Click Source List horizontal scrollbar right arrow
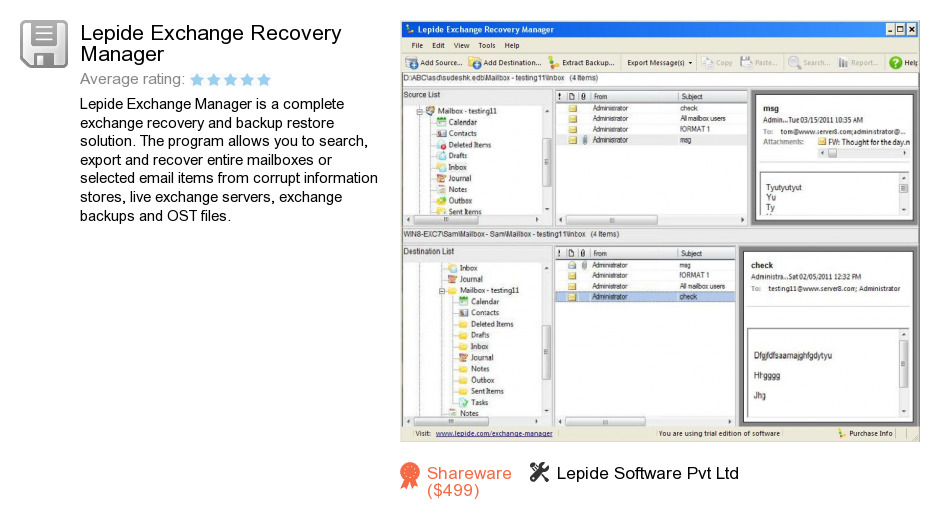Viewport: 940px width, 526px height. pyautogui.click(x=537, y=220)
